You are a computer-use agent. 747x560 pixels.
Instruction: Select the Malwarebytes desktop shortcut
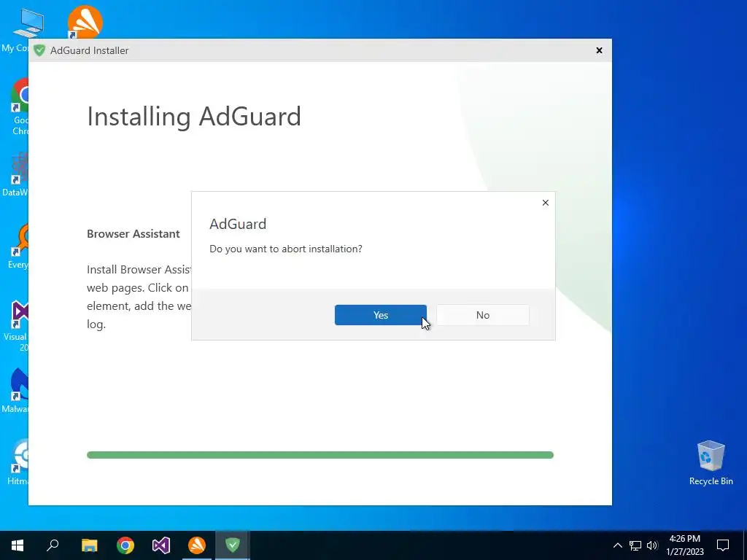click(x=16, y=391)
